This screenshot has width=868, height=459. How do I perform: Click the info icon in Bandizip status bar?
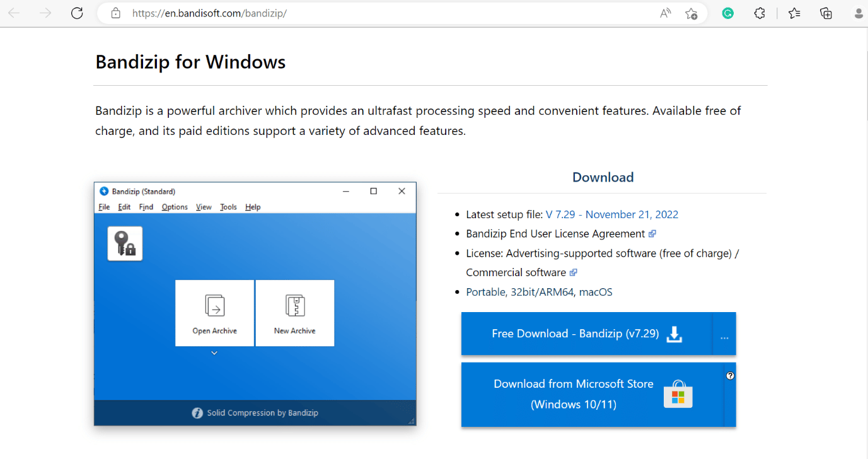coord(197,413)
